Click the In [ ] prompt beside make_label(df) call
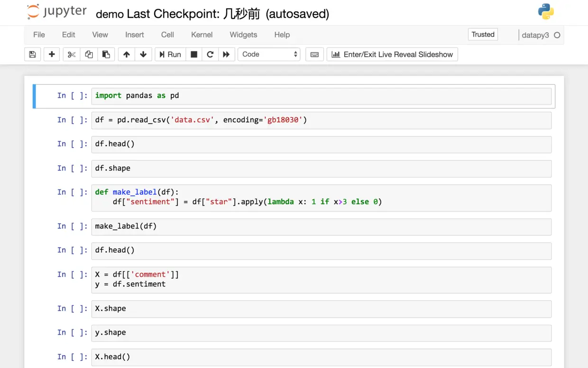 tap(72, 226)
